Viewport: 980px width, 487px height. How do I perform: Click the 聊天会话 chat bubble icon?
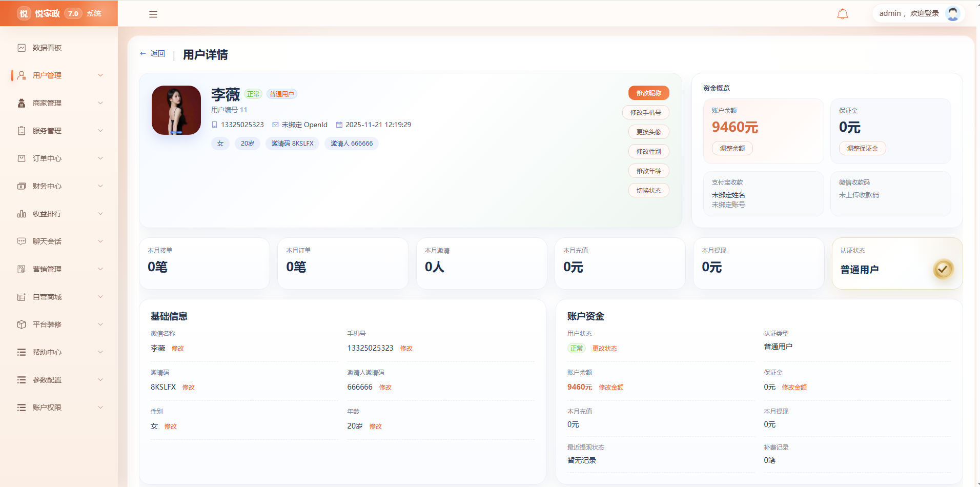pos(22,241)
